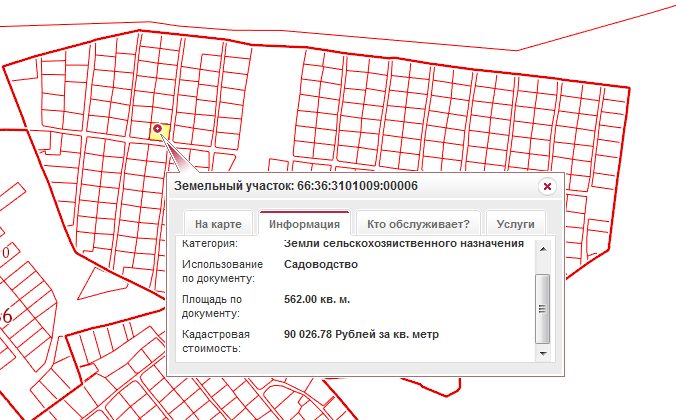Viewport: 676px width, 420px height.
Task: Switch to the На карте tab
Action: (x=218, y=224)
